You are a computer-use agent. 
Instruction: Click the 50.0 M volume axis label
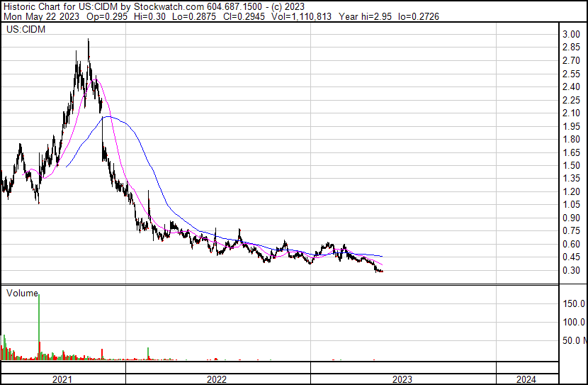click(574, 341)
